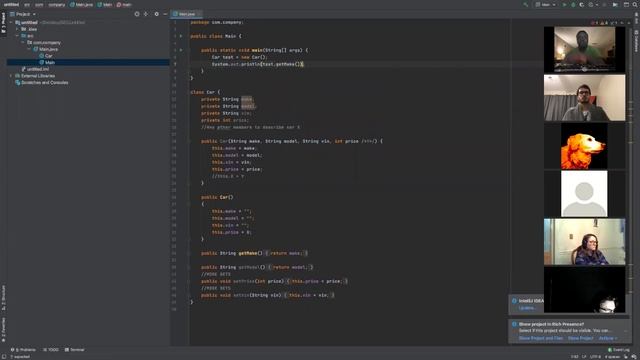The image size is (640, 360).
Task: Hide the Project panel with minus icon
Action: [x=165, y=14]
